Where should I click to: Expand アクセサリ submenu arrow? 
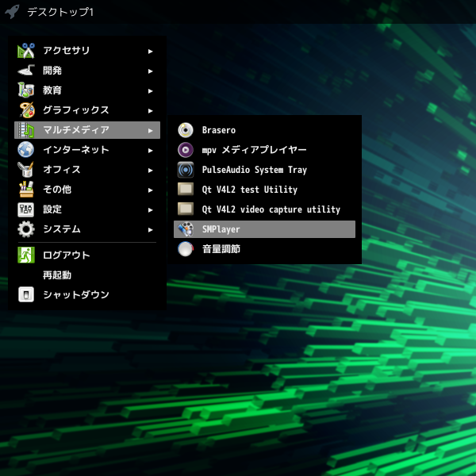(x=150, y=52)
